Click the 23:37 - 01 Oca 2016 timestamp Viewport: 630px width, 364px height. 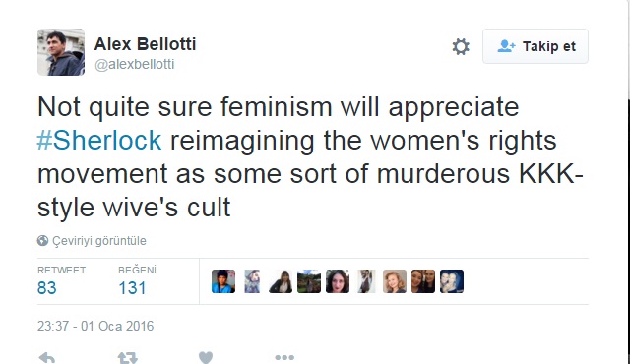[x=95, y=326]
